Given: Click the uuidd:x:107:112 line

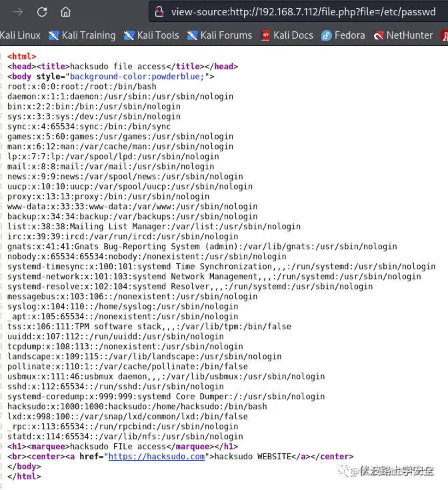Looking at the screenshot, I should tap(115, 337).
